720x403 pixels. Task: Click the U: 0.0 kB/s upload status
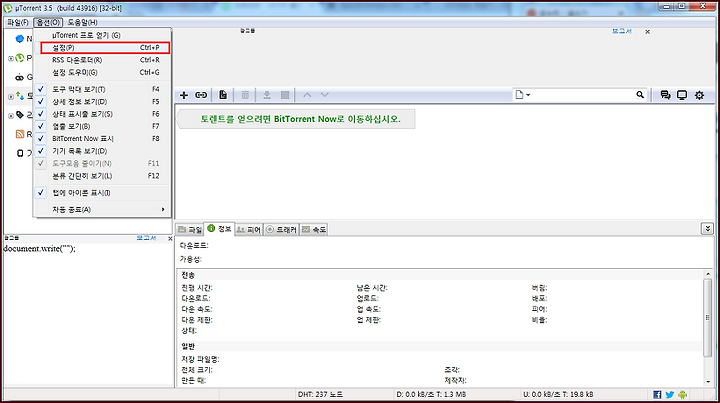click(558, 394)
